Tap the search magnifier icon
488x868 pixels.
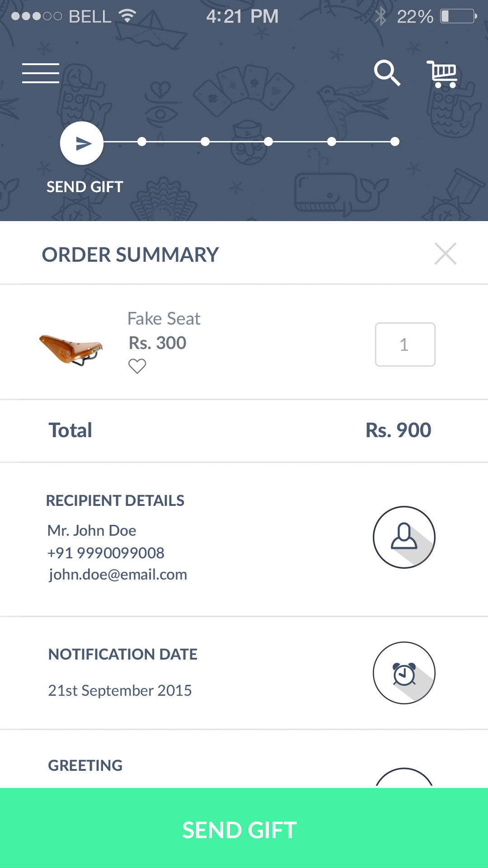pyautogui.click(x=387, y=73)
